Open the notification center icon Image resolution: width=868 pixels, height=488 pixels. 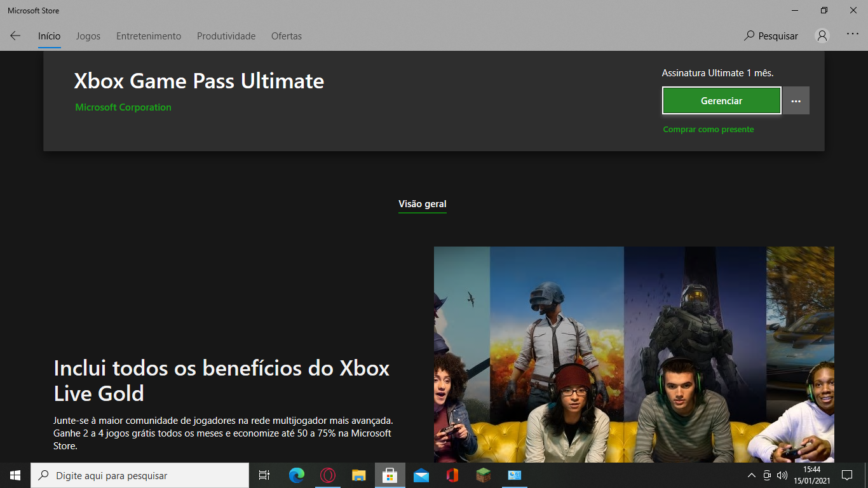(x=847, y=475)
